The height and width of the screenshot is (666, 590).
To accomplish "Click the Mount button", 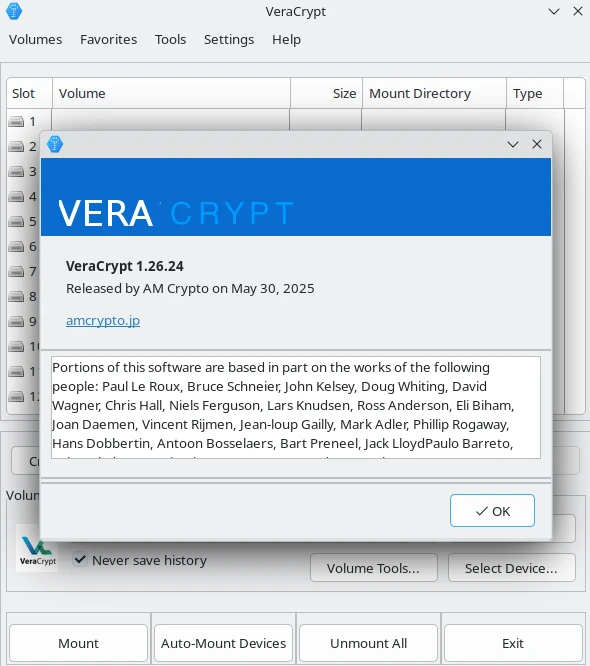I will click(79, 643).
